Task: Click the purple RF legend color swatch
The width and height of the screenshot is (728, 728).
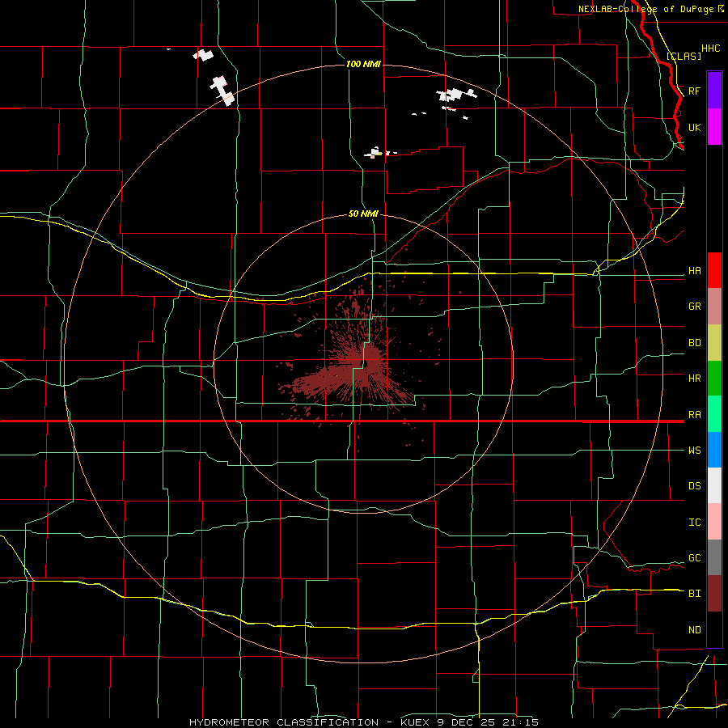Action: tap(714, 91)
